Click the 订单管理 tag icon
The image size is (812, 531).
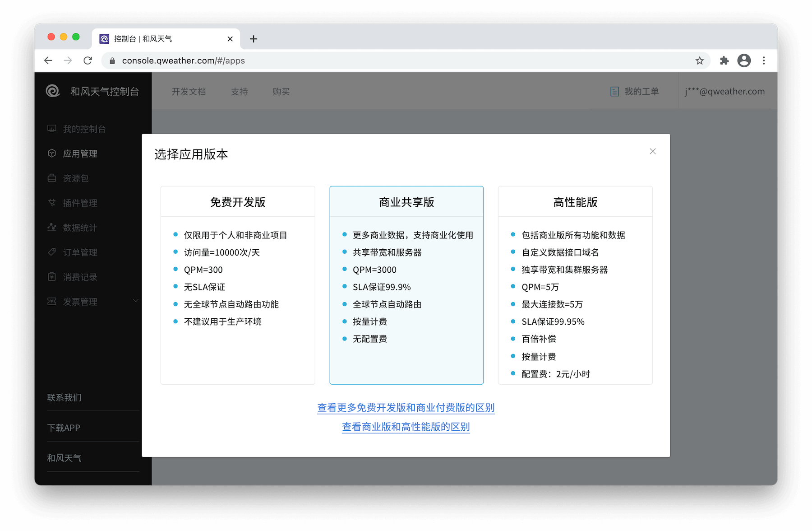[52, 252]
